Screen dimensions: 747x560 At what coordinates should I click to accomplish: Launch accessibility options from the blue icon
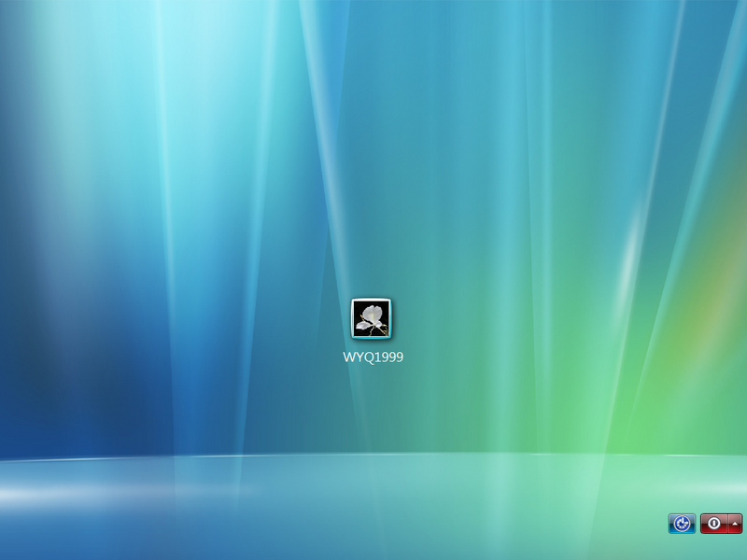pyautogui.click(x=682, y=524)
